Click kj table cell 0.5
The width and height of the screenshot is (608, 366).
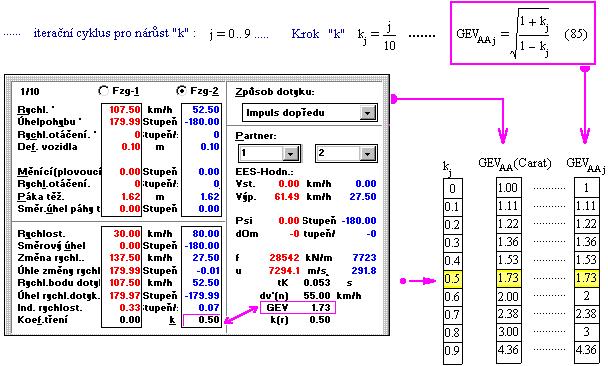(x=453, y=279)
